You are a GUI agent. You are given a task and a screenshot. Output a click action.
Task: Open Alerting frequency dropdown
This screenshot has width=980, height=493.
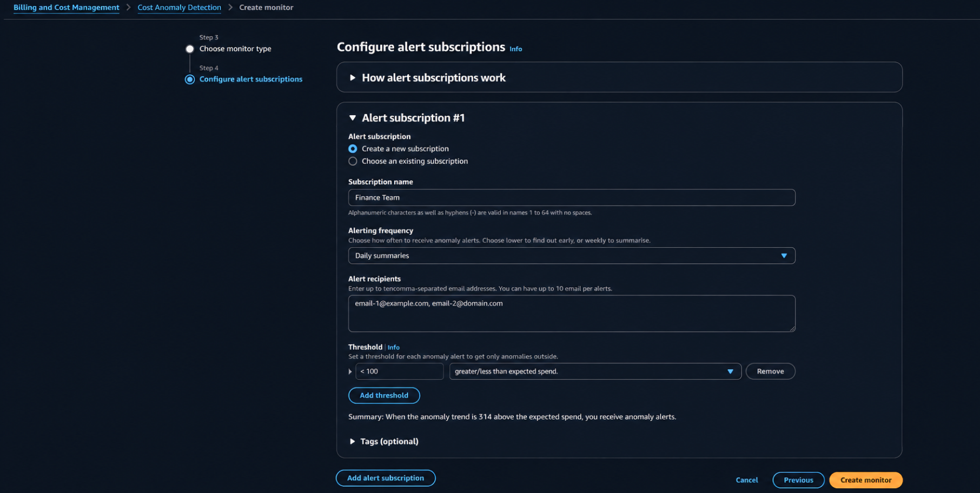(x=572, y=256)
